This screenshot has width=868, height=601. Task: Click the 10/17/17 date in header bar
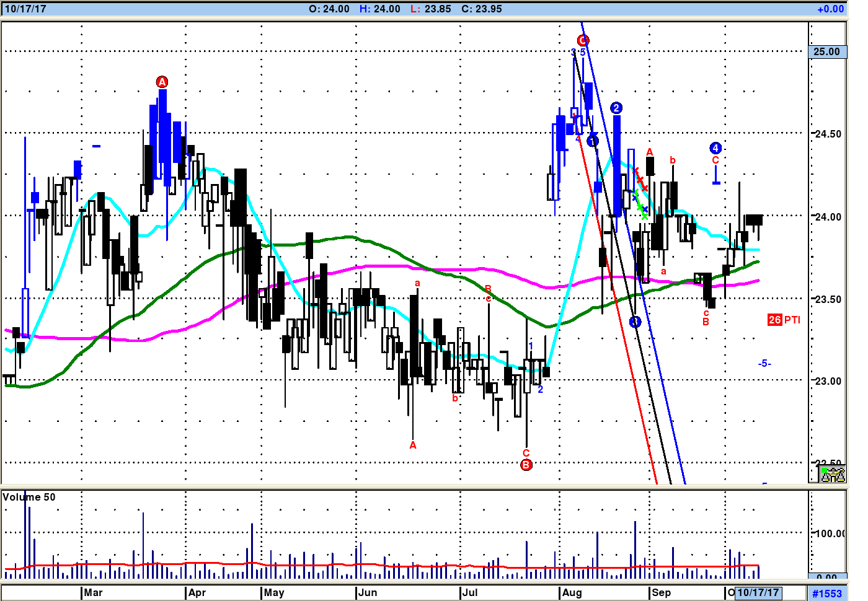coord(25,9)
